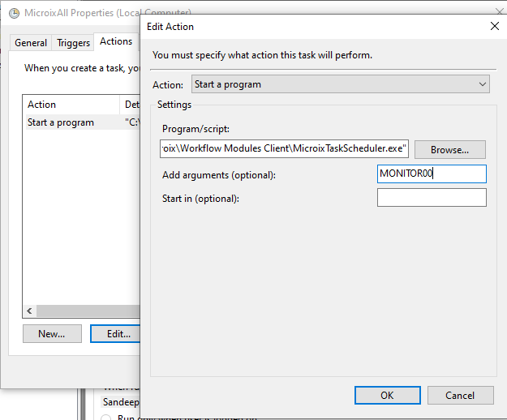Click in the Program/script path field

click(284, 149)
